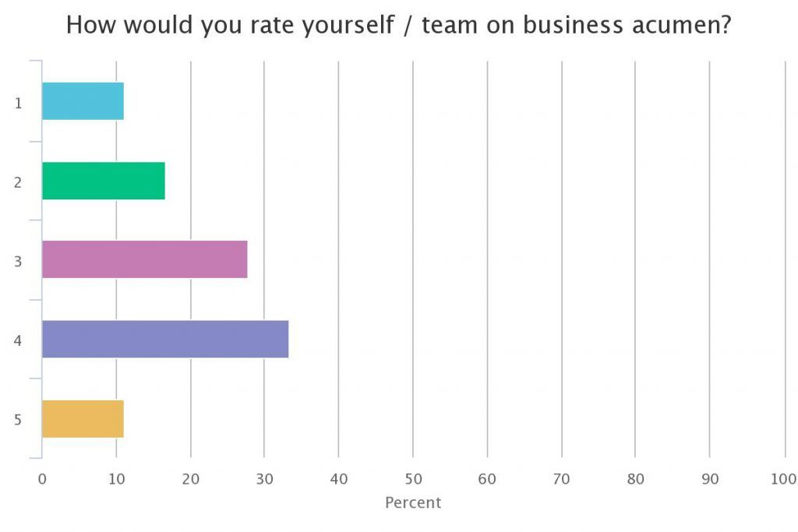The width and height of the screenshot is (798, 532).
Task: Click y-axis category label 1
Action: click(18, 102)
